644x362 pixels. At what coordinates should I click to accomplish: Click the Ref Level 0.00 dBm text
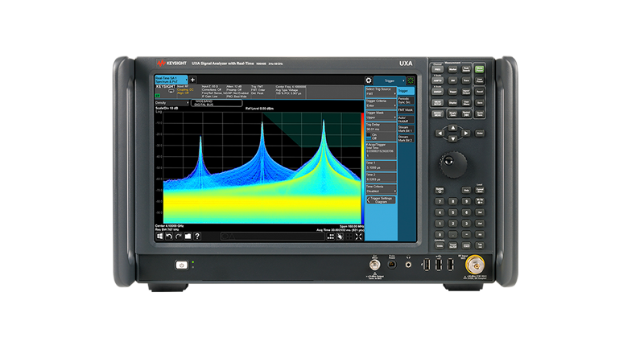click(x=259, y=109)
